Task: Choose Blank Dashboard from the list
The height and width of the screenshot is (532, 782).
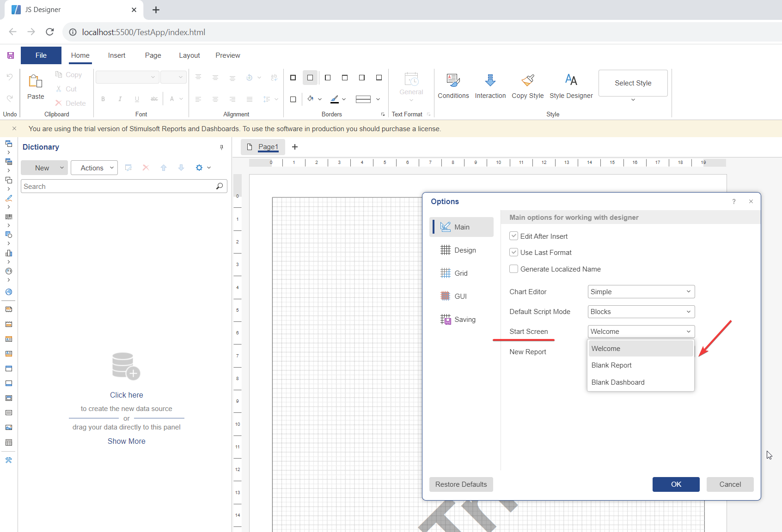Action: 641,382
